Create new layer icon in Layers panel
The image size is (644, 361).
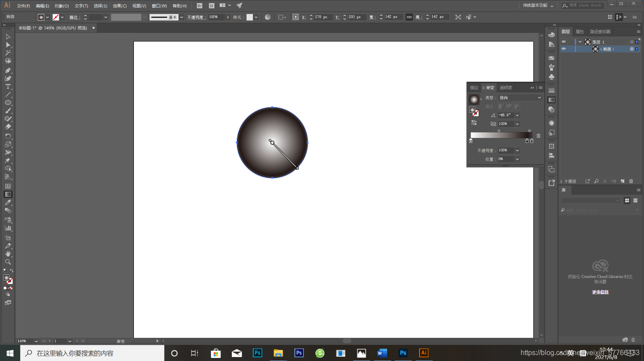click(622, 181)
